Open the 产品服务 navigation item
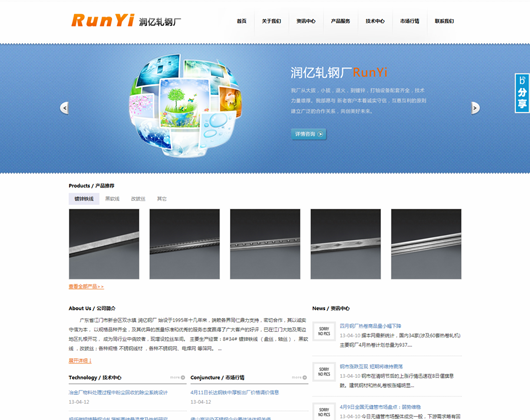 [340, 21]
